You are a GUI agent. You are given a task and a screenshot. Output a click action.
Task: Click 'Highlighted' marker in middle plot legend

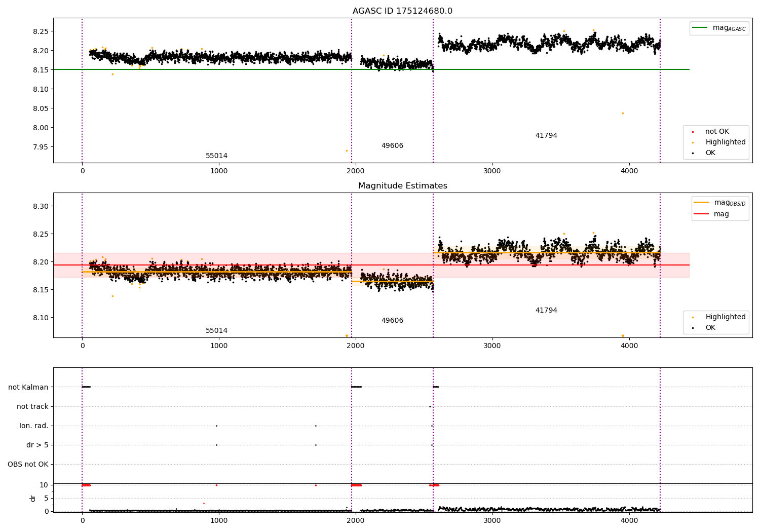(693, 318)
